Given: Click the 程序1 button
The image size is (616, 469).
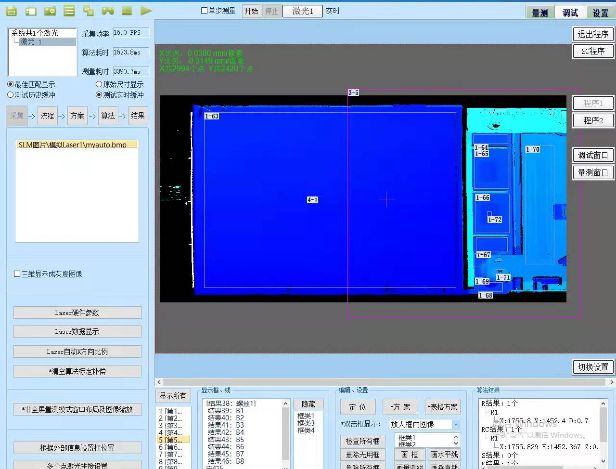Looking at the screenshot, I should 593,103.
